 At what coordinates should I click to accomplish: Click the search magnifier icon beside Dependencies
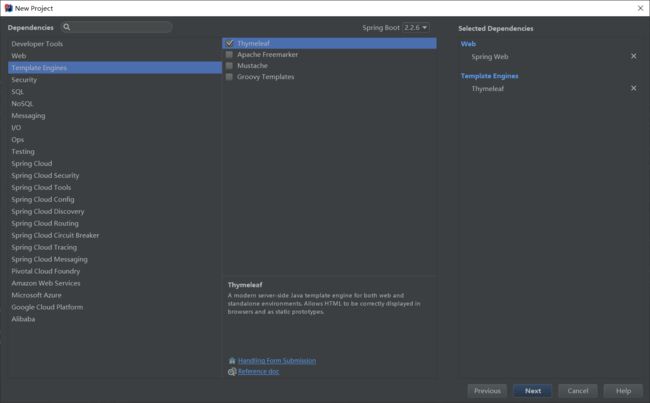pos(67,28)
